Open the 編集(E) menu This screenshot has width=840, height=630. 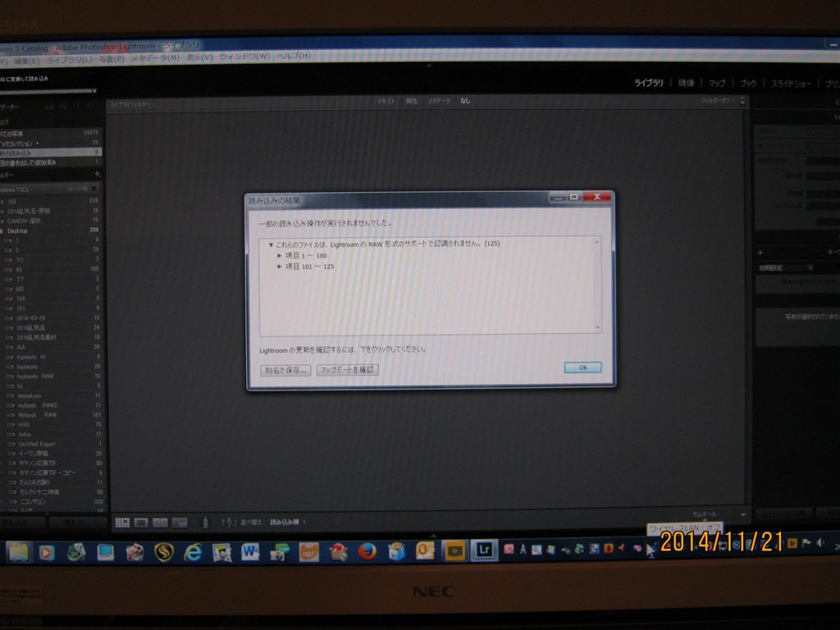coord(27,61)
